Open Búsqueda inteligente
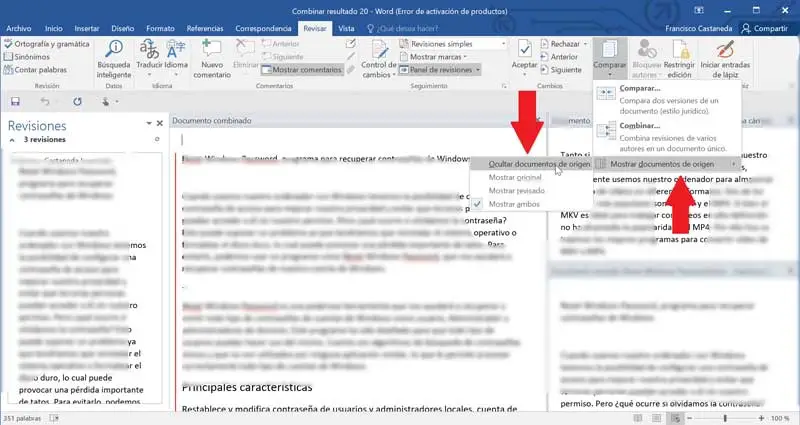 click(114, 59)
